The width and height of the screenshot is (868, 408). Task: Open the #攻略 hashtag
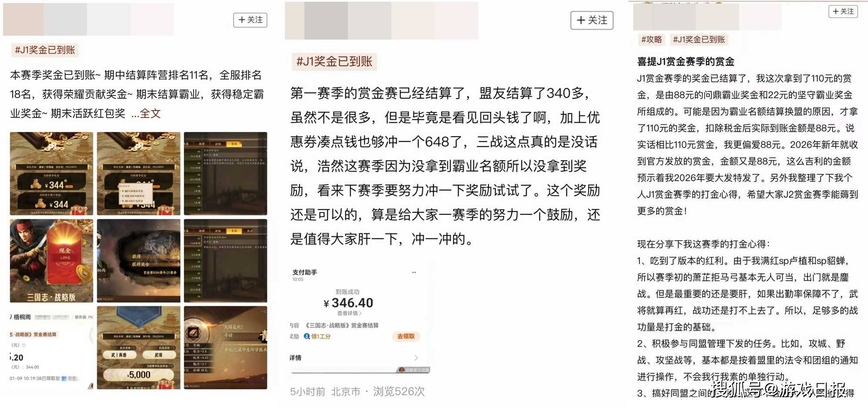[x=651, y=40]
